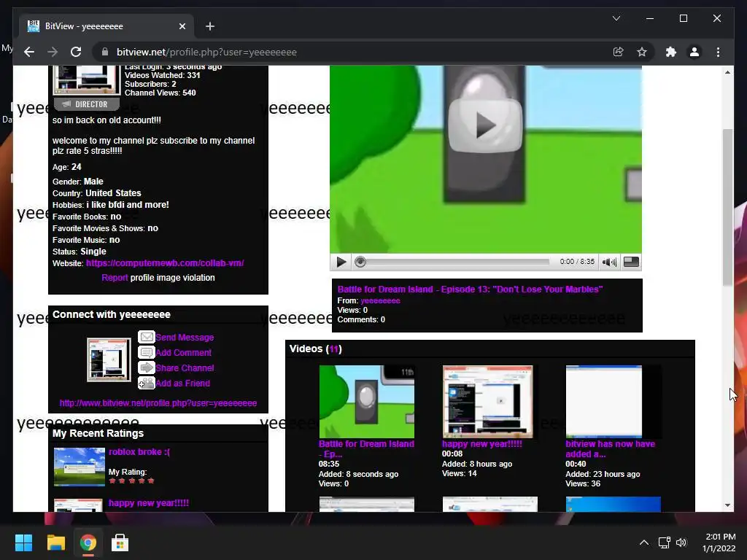Open the Chrome extensions puzzle icon
This screenshot has height=560, width=747.
pyautogui.click(x=671, y=52)
